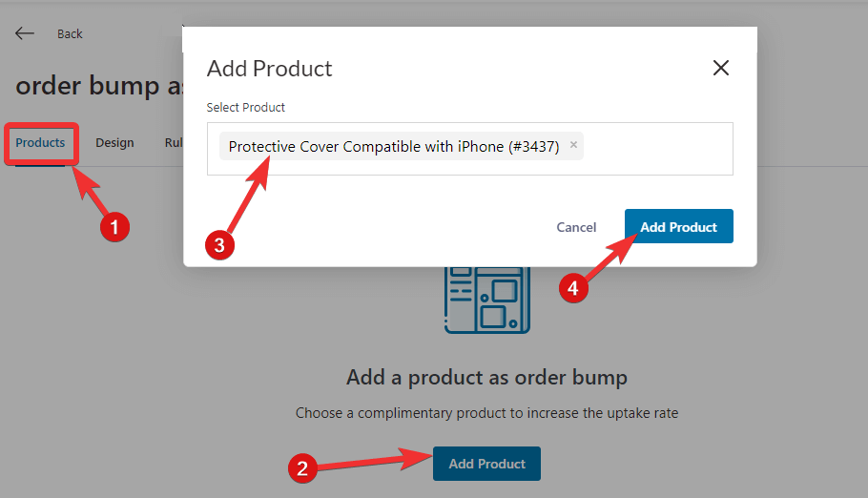Switch to the Products tab

tap(40, 143)
